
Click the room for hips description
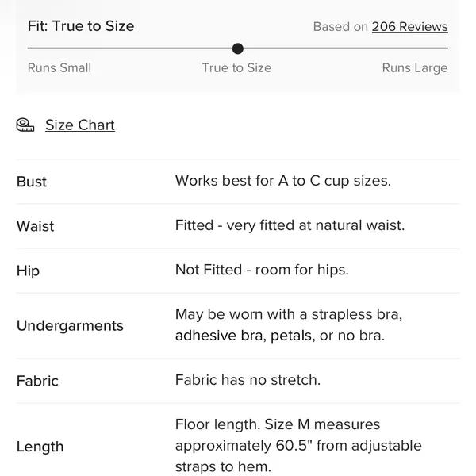(x=262, y=270)
